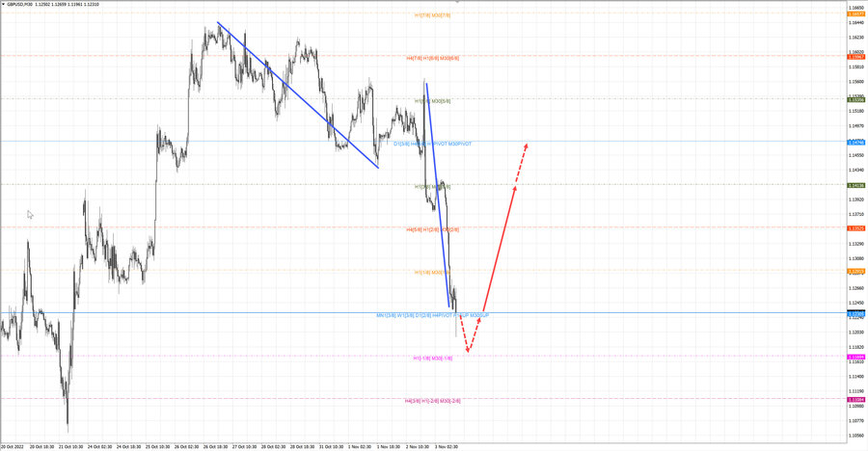The image size is (868, 451).
Task: Click the 21 Oct 10:30 time label
Action: tap(70, 446)
